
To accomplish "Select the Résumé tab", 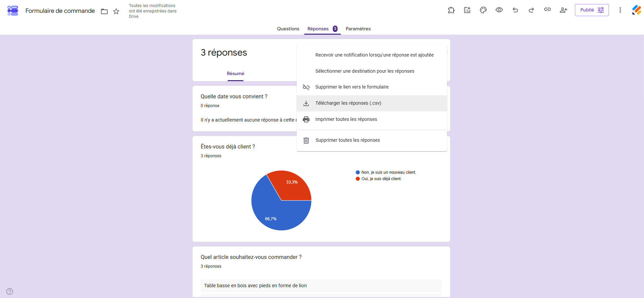I will point(235,74).
